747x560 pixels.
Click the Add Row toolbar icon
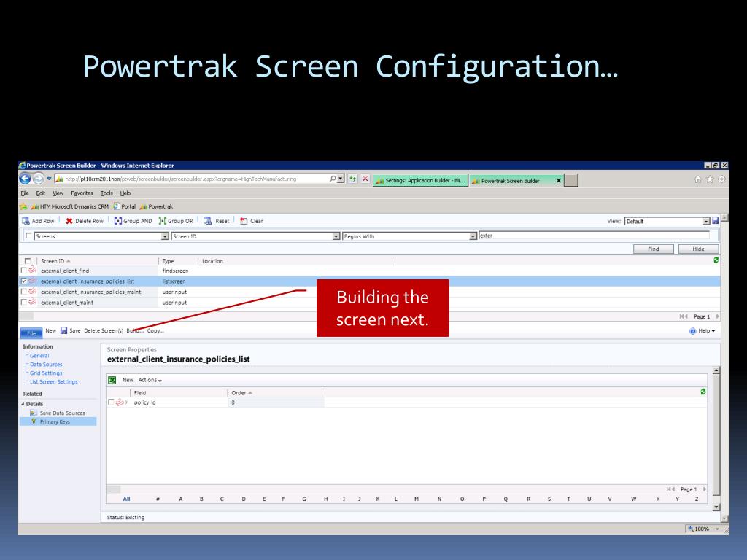[x=26, y=221]
